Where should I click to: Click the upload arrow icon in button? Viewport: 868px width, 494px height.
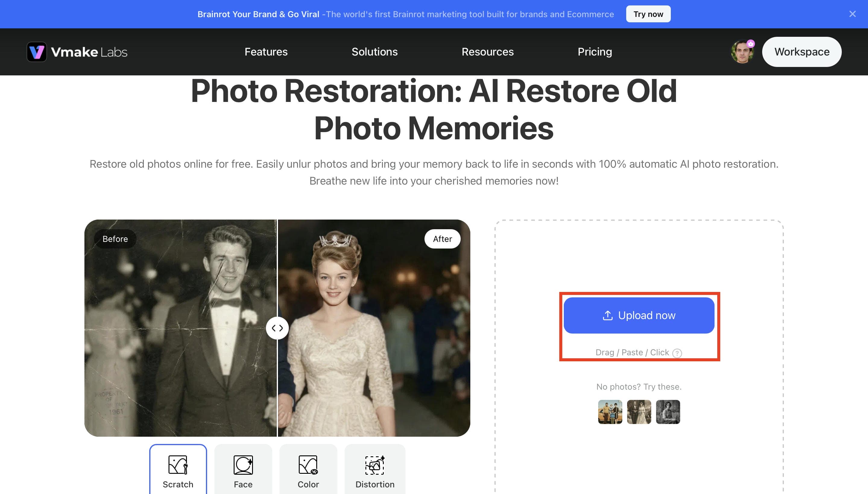(608, 315)
